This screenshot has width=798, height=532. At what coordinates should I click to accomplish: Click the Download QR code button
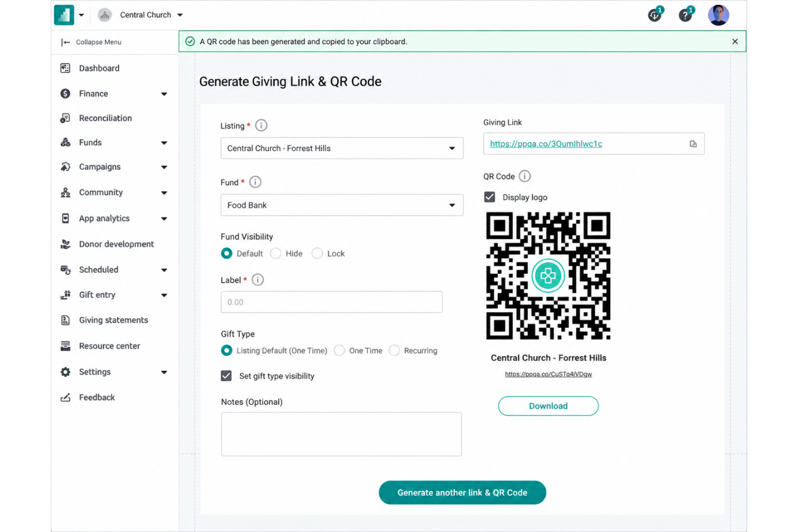548,406
